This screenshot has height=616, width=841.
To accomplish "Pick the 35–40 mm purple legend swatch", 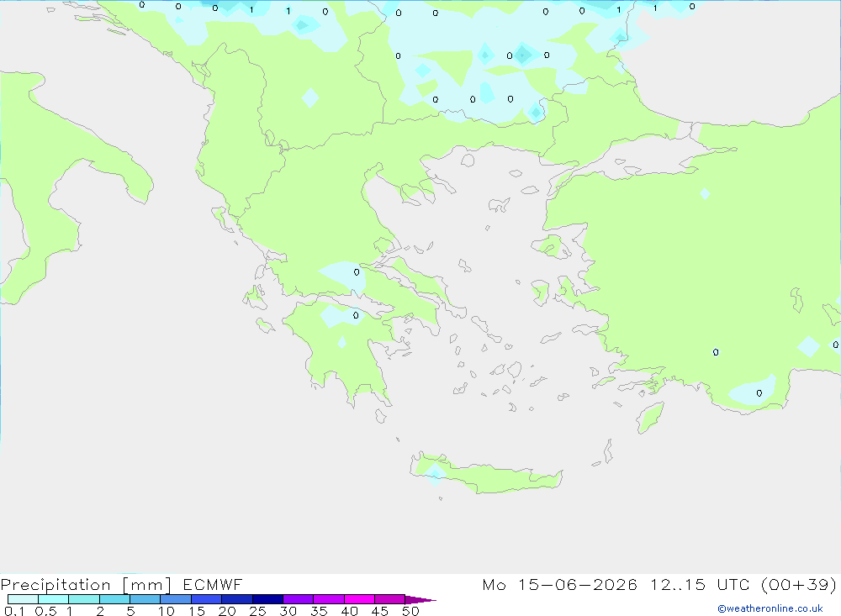I will [329, 599].
